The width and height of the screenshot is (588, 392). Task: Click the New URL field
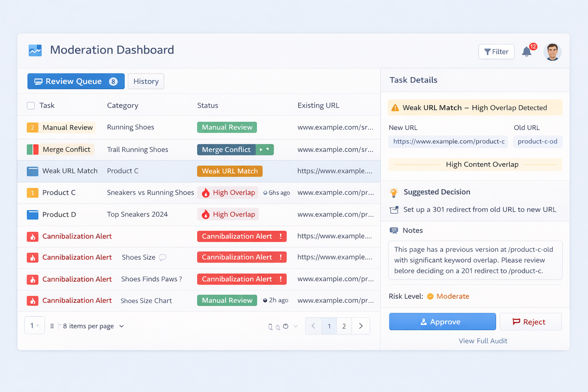[448, 142]
